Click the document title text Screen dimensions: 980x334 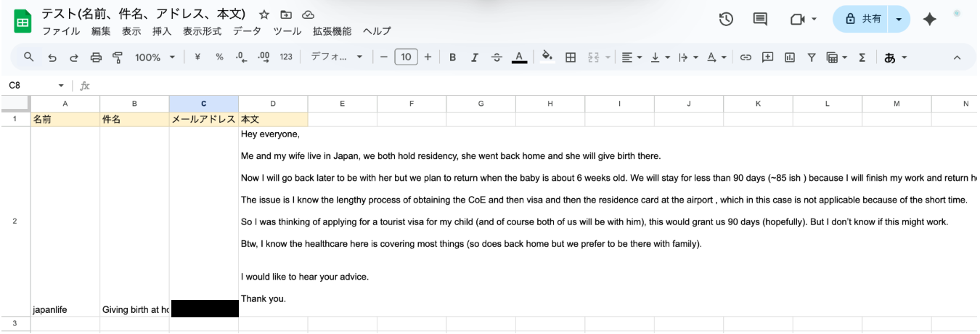[x=144, y=14]
